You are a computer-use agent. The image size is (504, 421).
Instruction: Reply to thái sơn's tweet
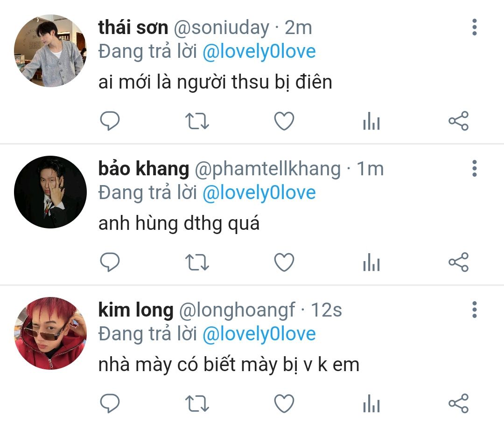tap(110, 121)
